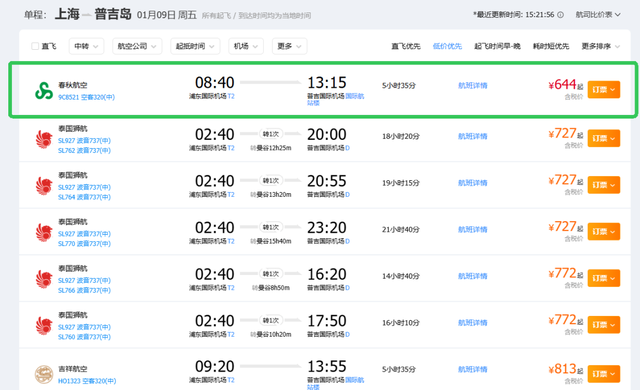Expand the 更多排序 sorting dropdown
The image size is (640, 390).
point(601,46)
